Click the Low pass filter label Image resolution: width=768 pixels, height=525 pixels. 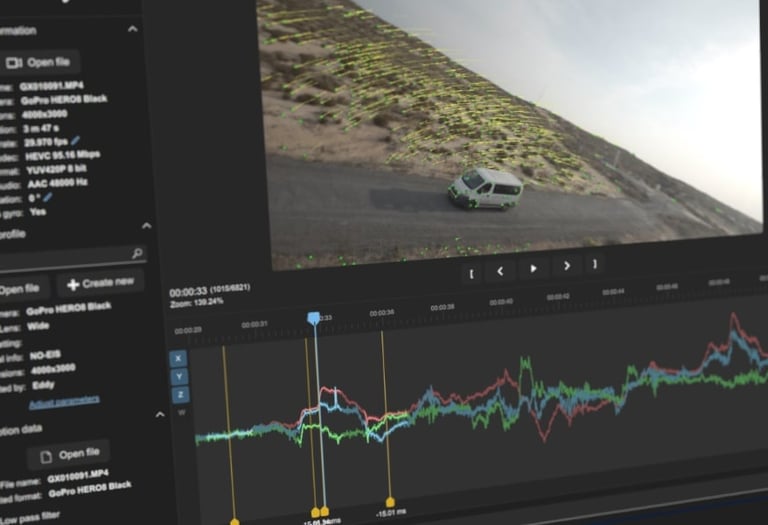tap(29, 517)
